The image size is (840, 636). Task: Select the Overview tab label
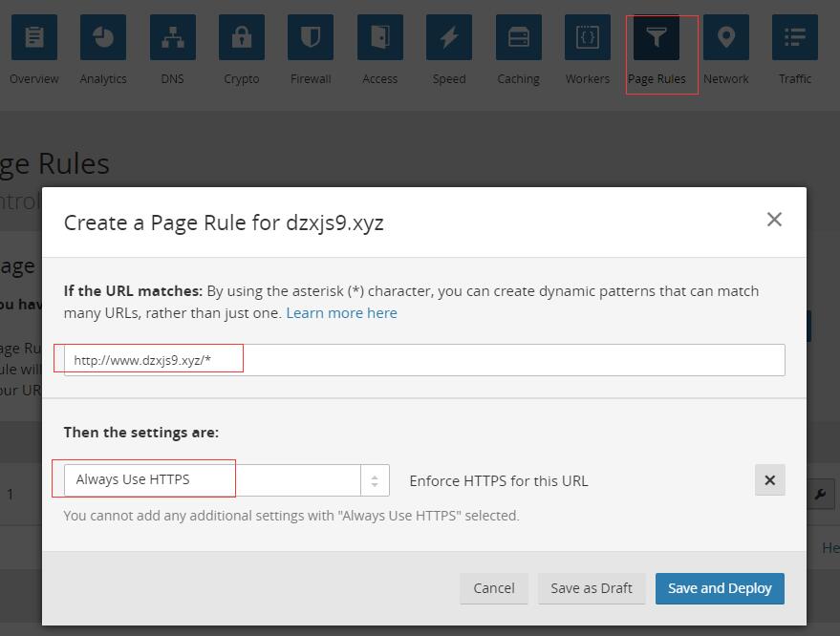tap(34, 78)
